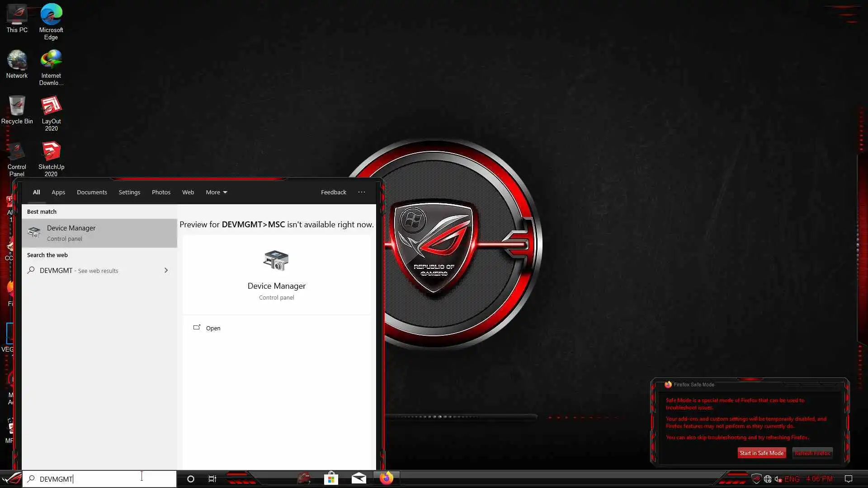Image resolution: width=868 pixels, height=488 pixels.
Task: Open the notification Action Center icon
Action: click(849, 479)
